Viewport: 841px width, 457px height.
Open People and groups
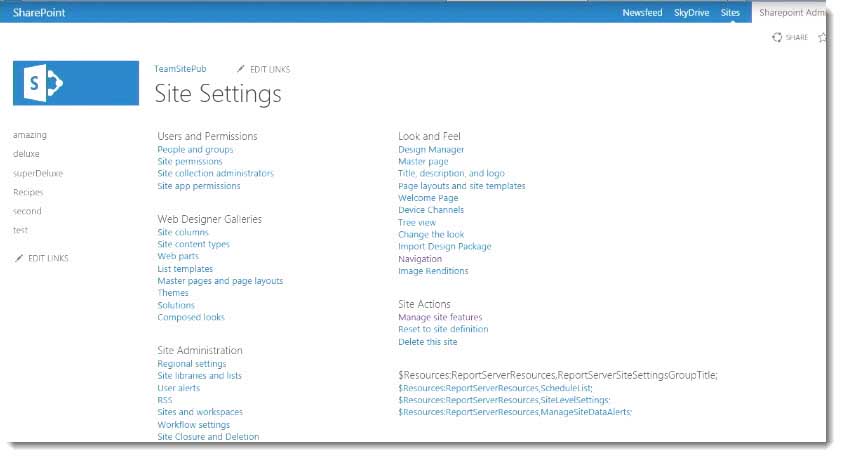[195, 149]
